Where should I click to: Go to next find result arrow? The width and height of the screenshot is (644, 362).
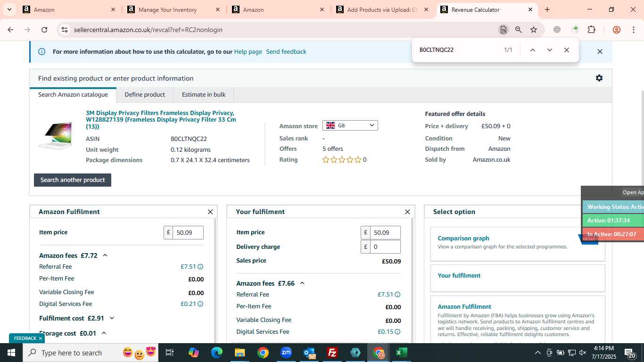(x=550, y=50)
